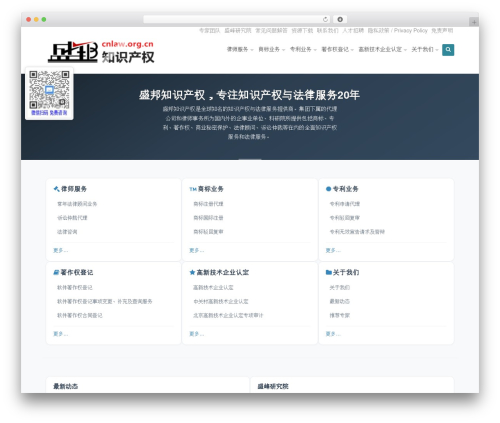Open the 北京高新技术企业认定专项审计 link
500x423 pixels.
tap(228, 316)
